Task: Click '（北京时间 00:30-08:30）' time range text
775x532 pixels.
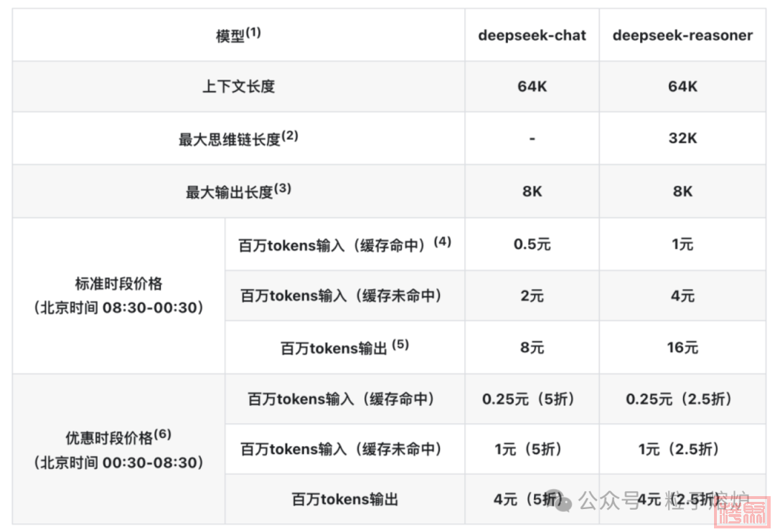Action: click(x=118, y=463)
